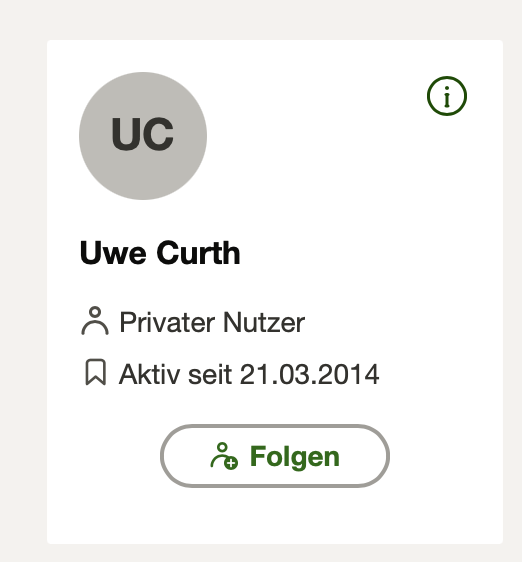Click the word Nutzer in user type
The height and width of the screenshot is (562, 522).
[264, 322]
